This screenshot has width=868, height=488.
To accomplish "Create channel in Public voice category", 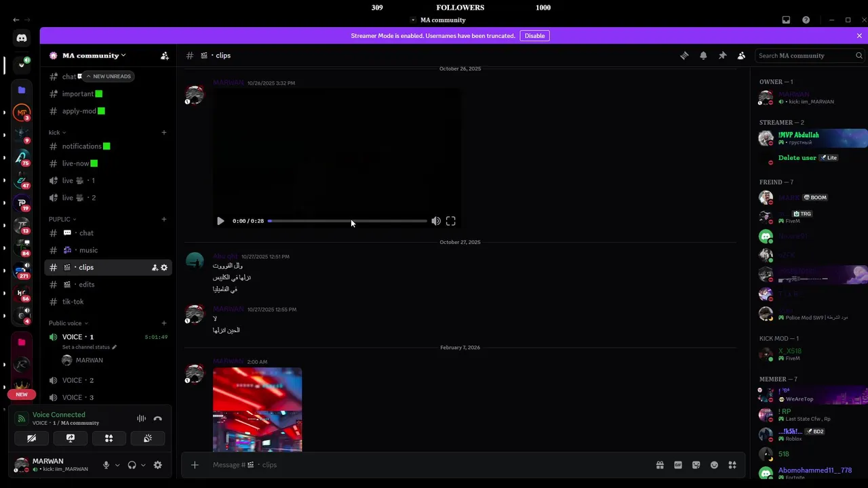I will pos(164,323).
